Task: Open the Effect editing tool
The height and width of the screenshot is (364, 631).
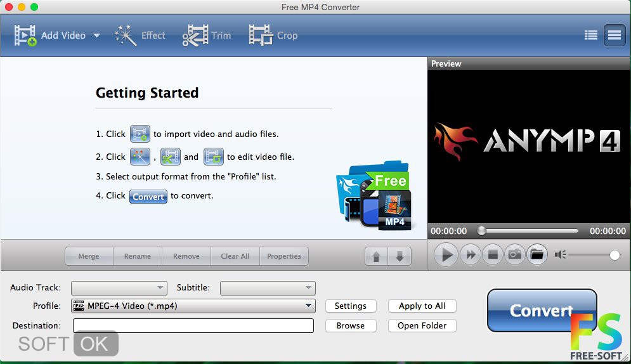Action: click(140, 36)
